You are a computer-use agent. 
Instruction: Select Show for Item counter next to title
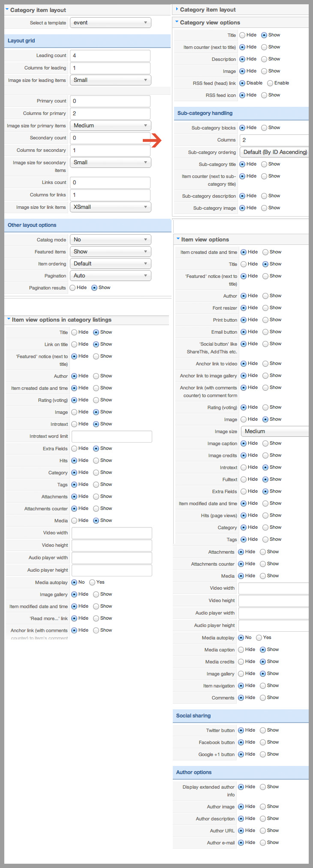(264, 47)
